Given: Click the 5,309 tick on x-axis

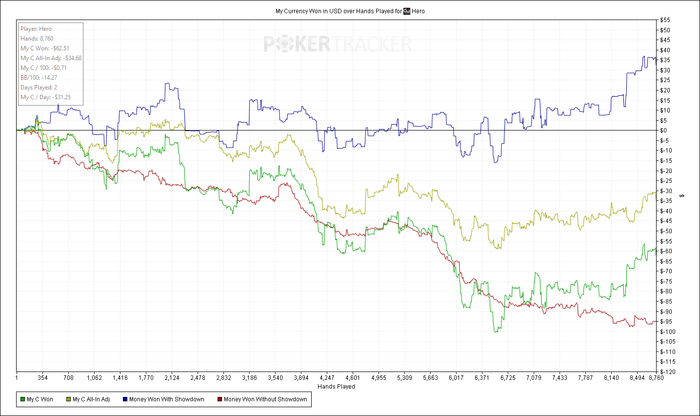Looking at the screenshot, I should [404, 378].
